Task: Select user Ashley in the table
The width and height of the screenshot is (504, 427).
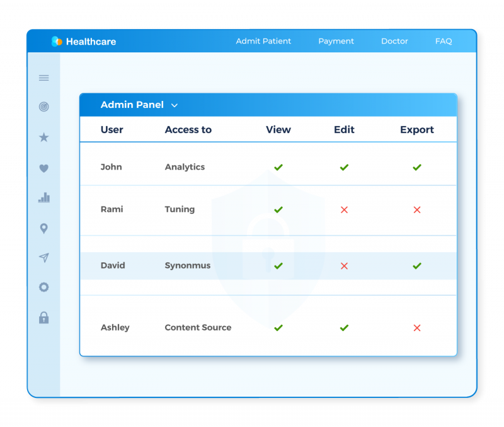Action: 115,327
